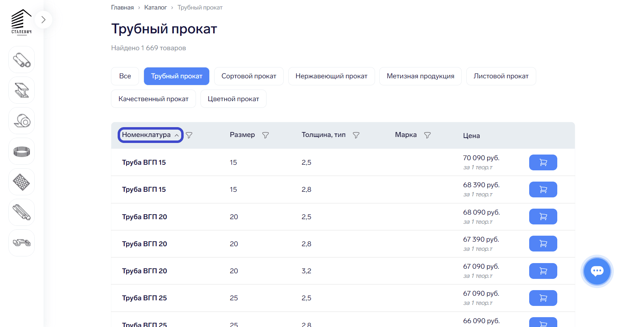Select the Листовой прокат category tab
644x327 pixels.
coord(501,76)
